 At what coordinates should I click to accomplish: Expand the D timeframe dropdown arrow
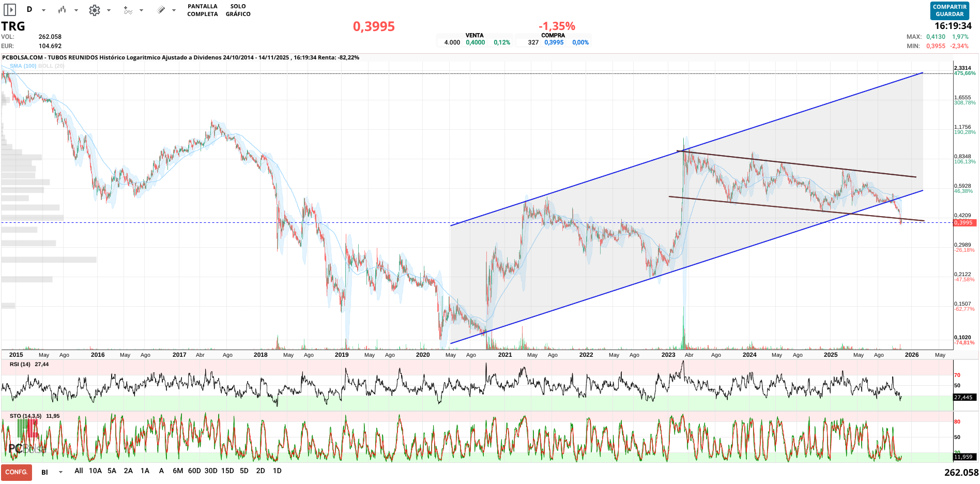tap(43, 10)
